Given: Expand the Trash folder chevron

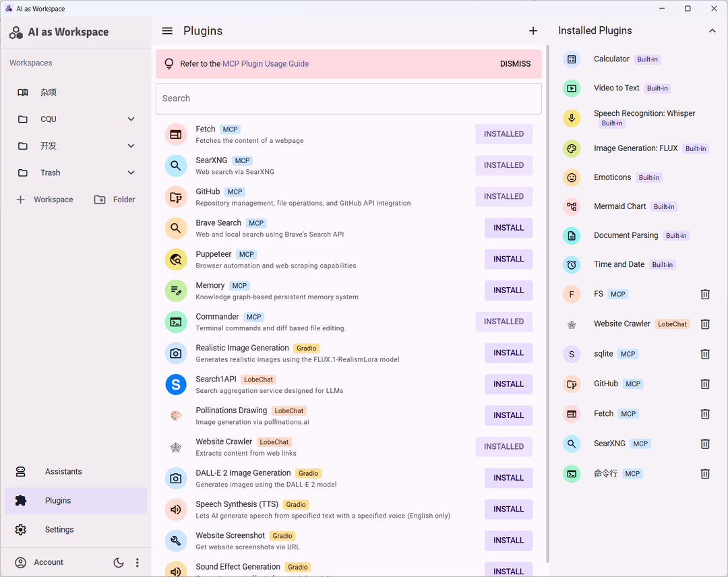Looking at the screenshot, I should tap(131, 173).
